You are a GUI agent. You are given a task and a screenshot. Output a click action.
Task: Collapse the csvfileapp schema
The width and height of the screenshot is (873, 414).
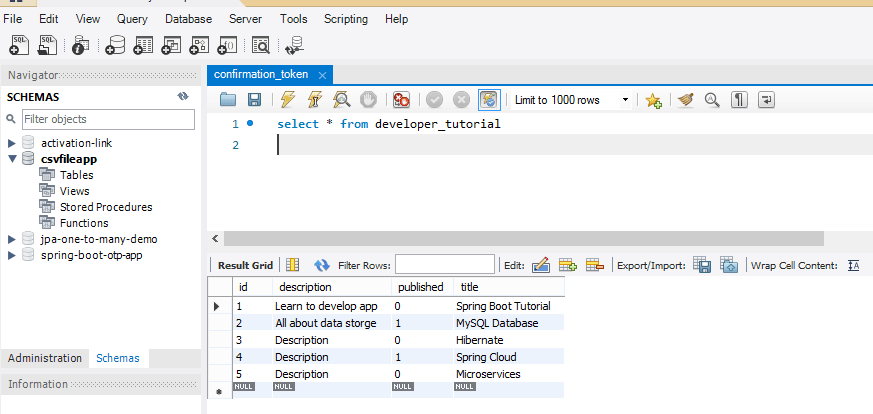click(x=12, y=159)
